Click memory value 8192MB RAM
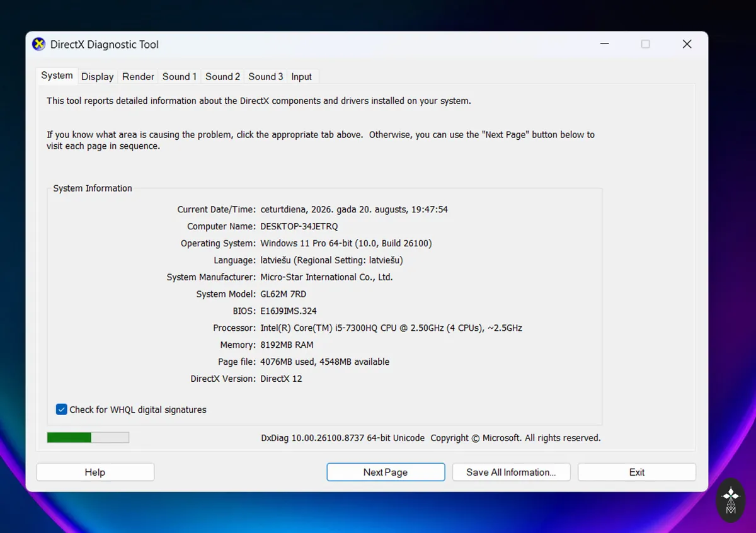756x533 pixels. tap(287, 345)
